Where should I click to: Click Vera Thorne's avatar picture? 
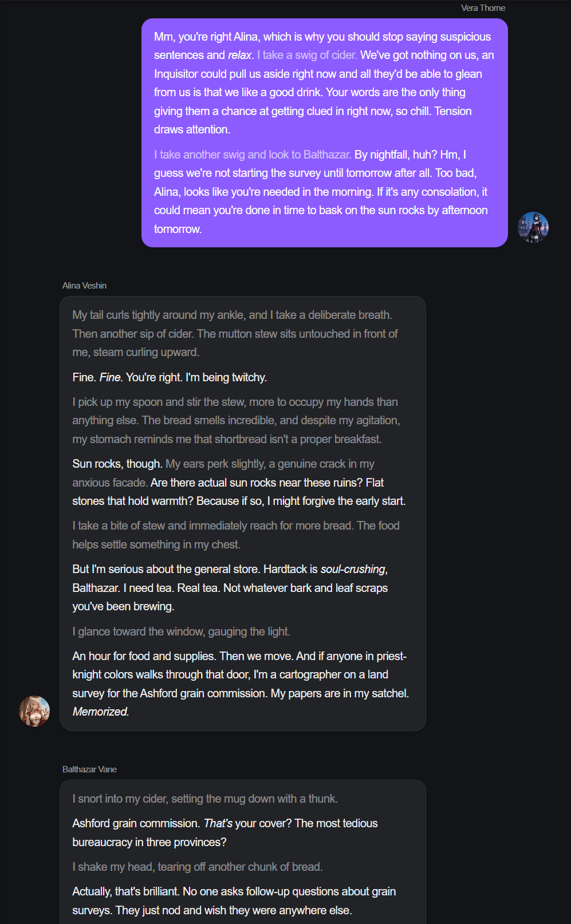533,227
